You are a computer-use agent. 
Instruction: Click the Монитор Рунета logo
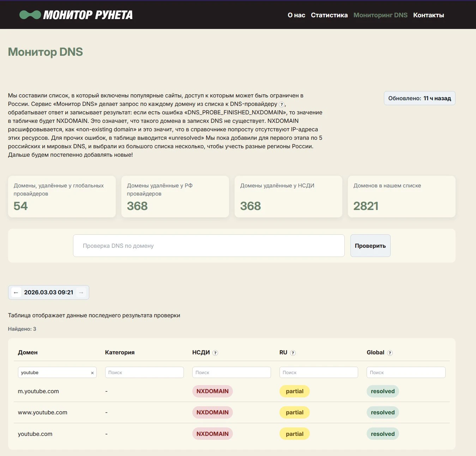click(x=76, y=15)
